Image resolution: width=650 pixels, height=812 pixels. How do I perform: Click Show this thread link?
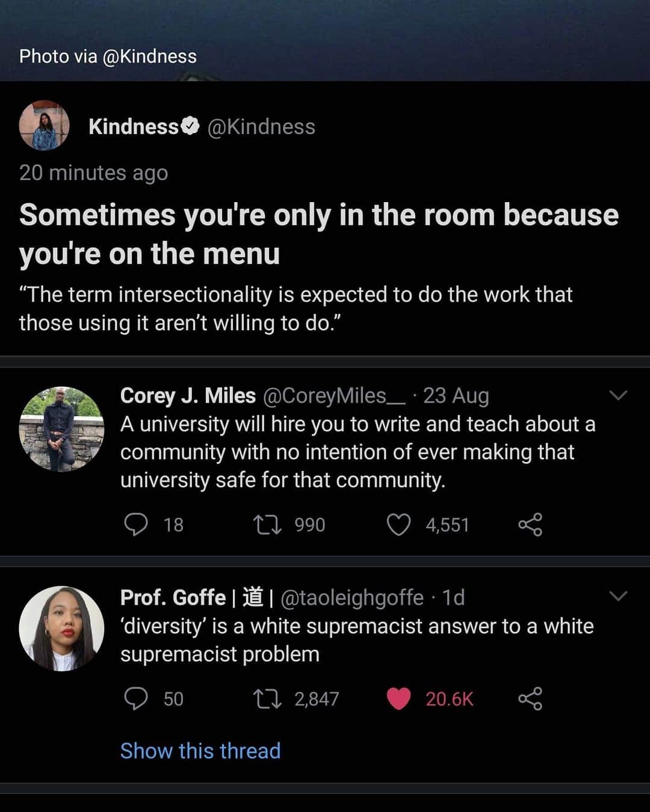200,751
